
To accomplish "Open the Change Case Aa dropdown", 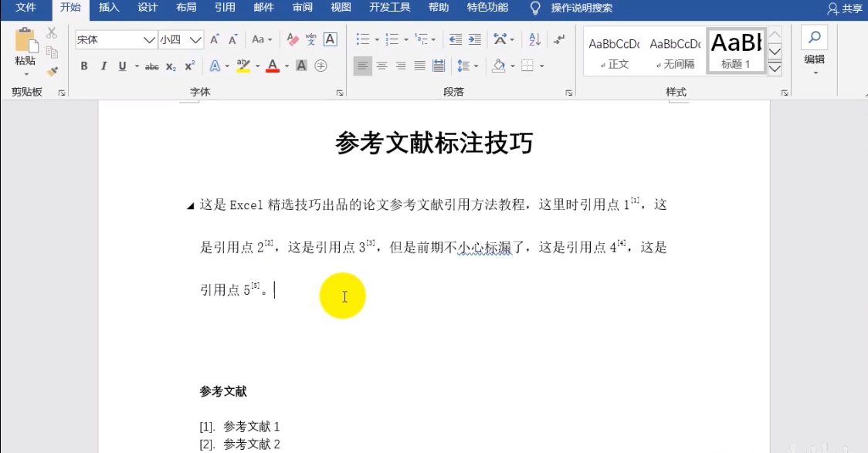I will [261, 39].
